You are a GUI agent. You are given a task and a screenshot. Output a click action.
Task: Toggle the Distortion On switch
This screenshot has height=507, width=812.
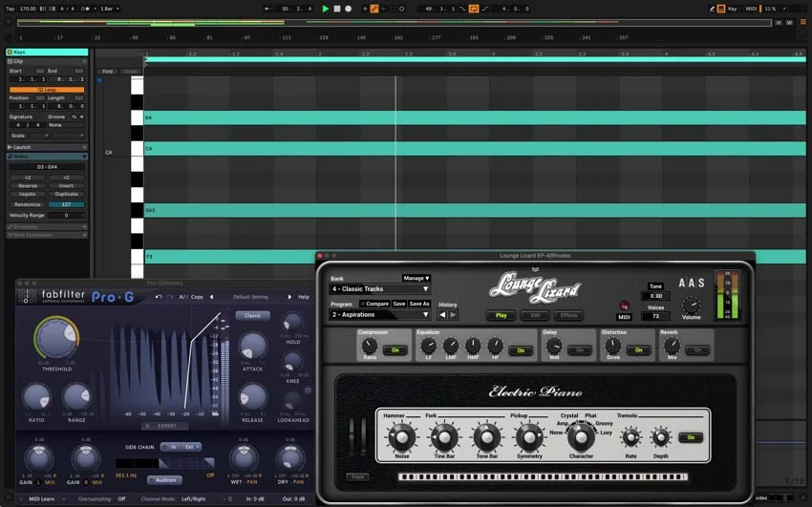click(x=638, y=350)
